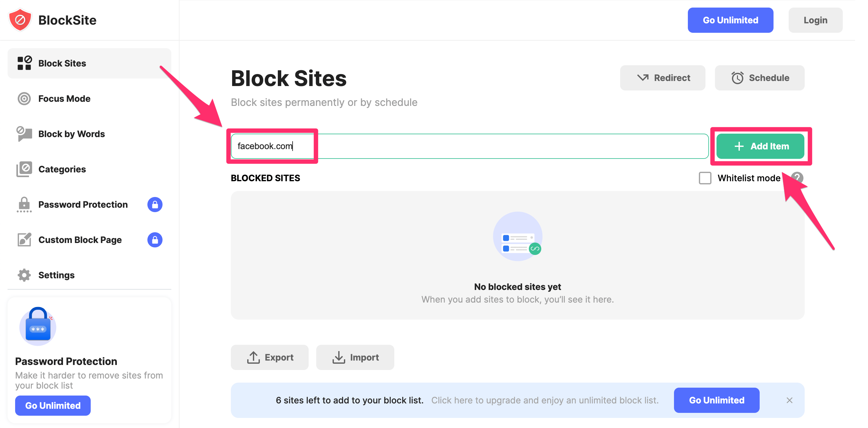Click the Password Protection lock badge
The height and width of the screenshot is (428, 868).
(155, 205)
